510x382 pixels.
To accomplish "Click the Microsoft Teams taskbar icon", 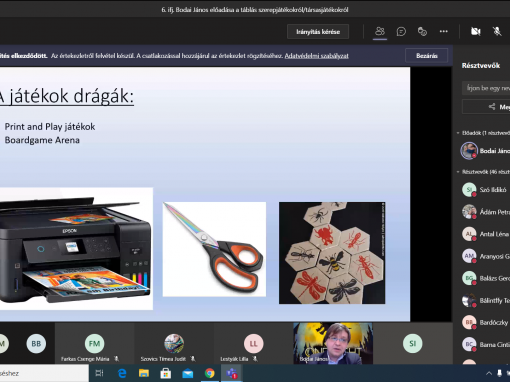I will 232,373.
